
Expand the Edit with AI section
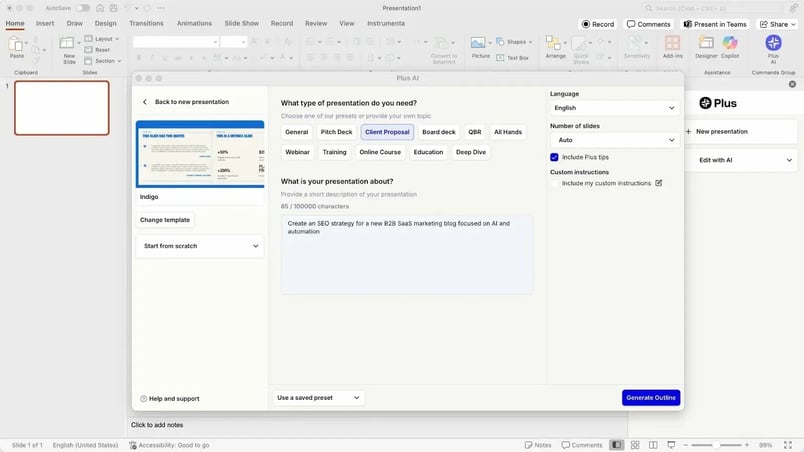[x=742, y=160]
